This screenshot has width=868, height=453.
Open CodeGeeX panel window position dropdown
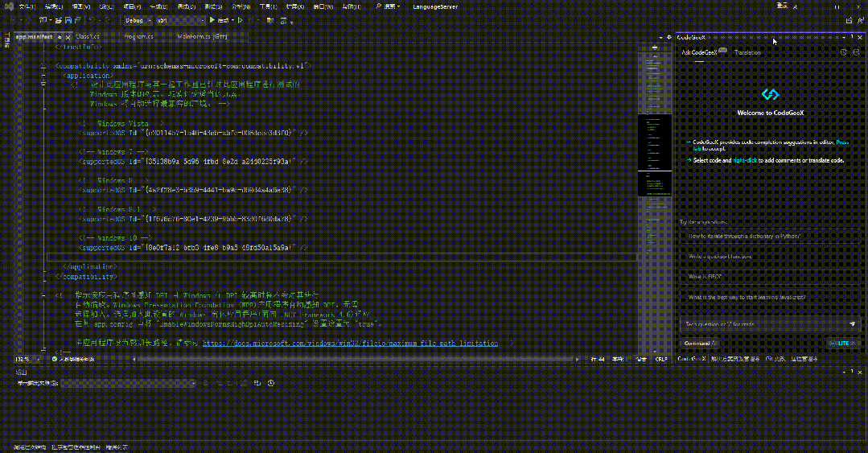844,38
